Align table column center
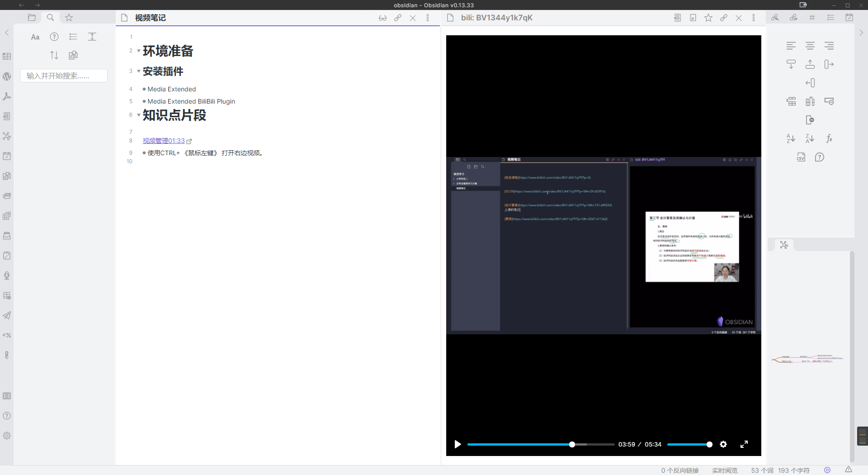Screen dimensions: 868x475 pos(810,46)
